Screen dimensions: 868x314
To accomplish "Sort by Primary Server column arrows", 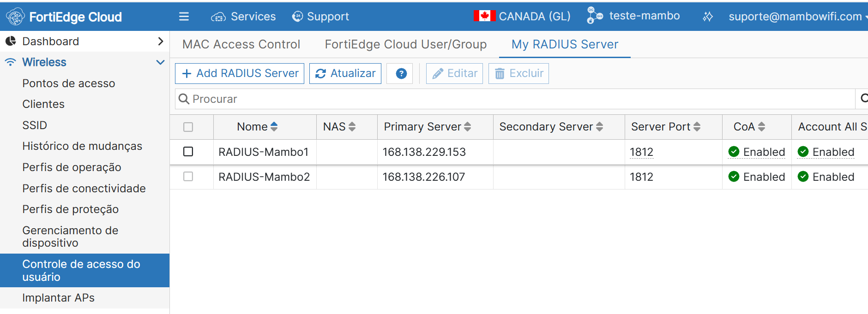I will click(x=467, y=127).
